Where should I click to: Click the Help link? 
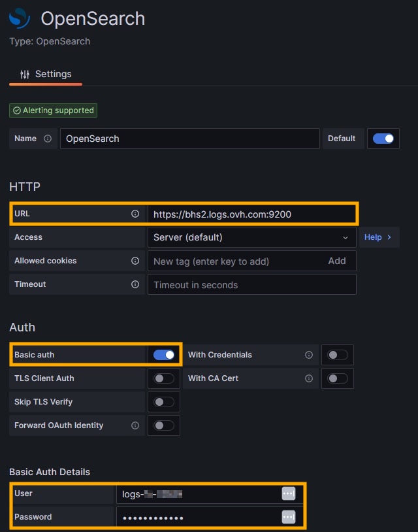pyautogui.click(x=373, y=237)
